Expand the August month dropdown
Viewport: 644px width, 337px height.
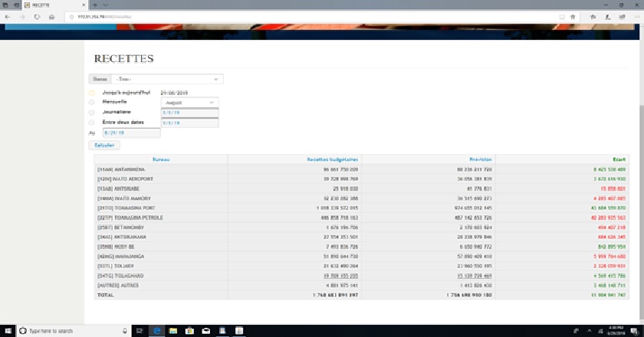189,102
